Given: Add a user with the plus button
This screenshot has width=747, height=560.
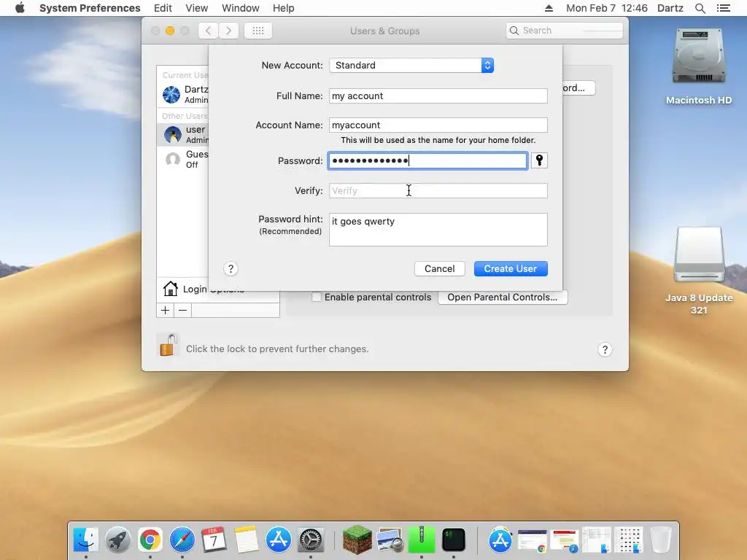Looking at the screenshot, I should (x=166, y=311).
